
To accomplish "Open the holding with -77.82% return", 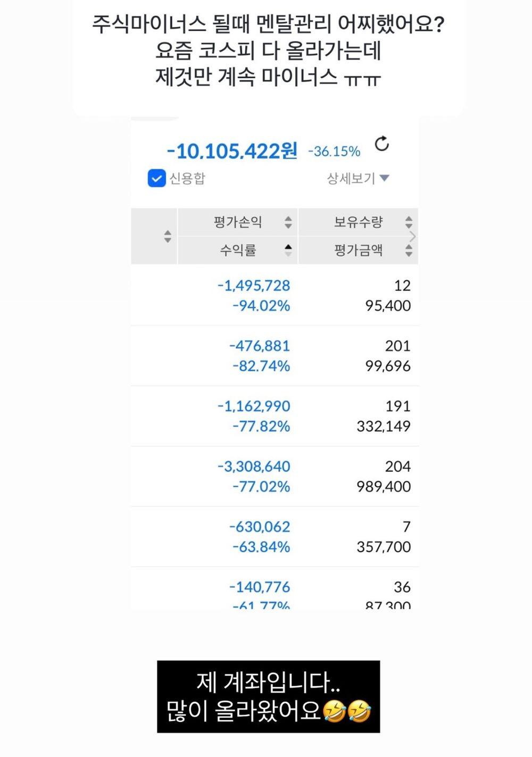I will 275,416.
